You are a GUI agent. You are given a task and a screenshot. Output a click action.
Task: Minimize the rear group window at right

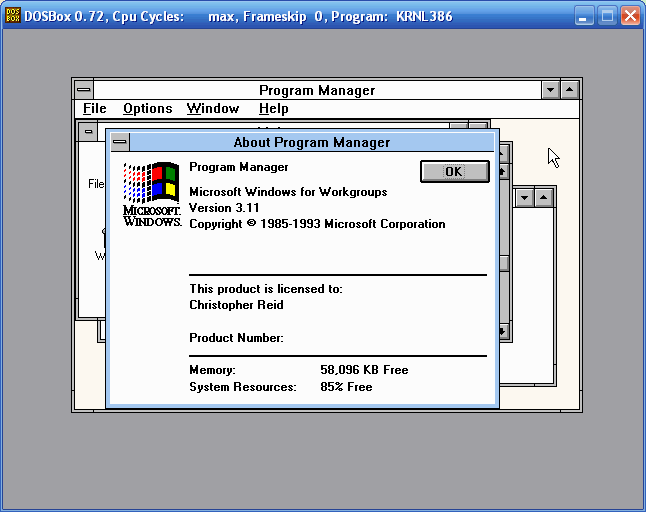tap(525, 197)
